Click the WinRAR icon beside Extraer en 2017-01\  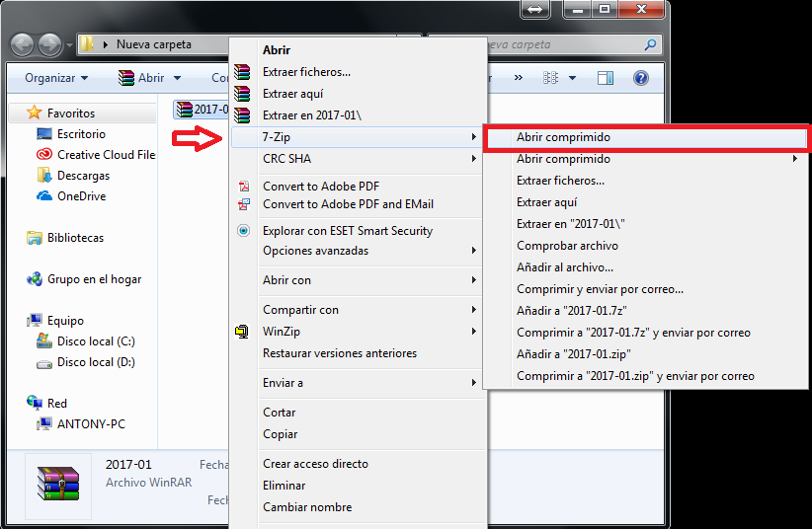click(242, 114)
